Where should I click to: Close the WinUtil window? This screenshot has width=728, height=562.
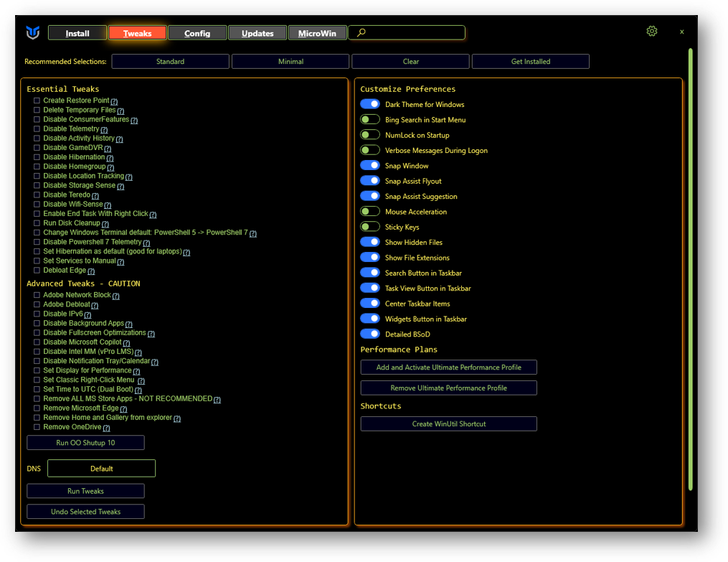coord(681,32)
